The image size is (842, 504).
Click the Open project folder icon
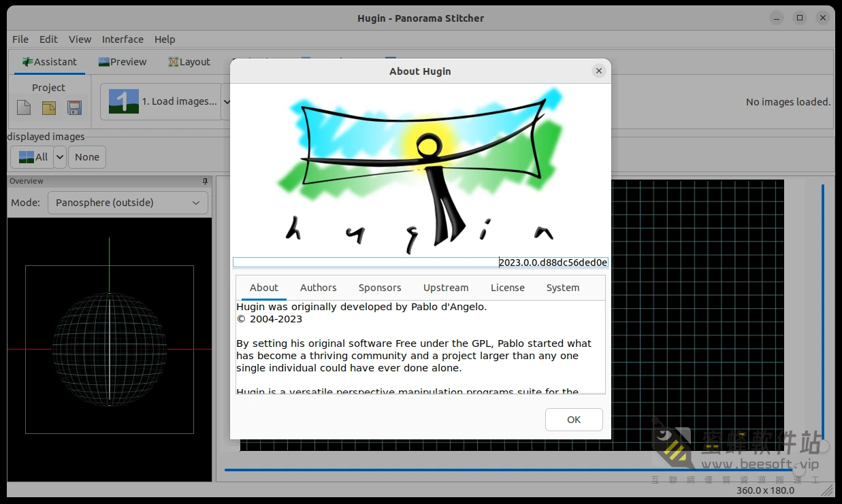pos(49,107)
